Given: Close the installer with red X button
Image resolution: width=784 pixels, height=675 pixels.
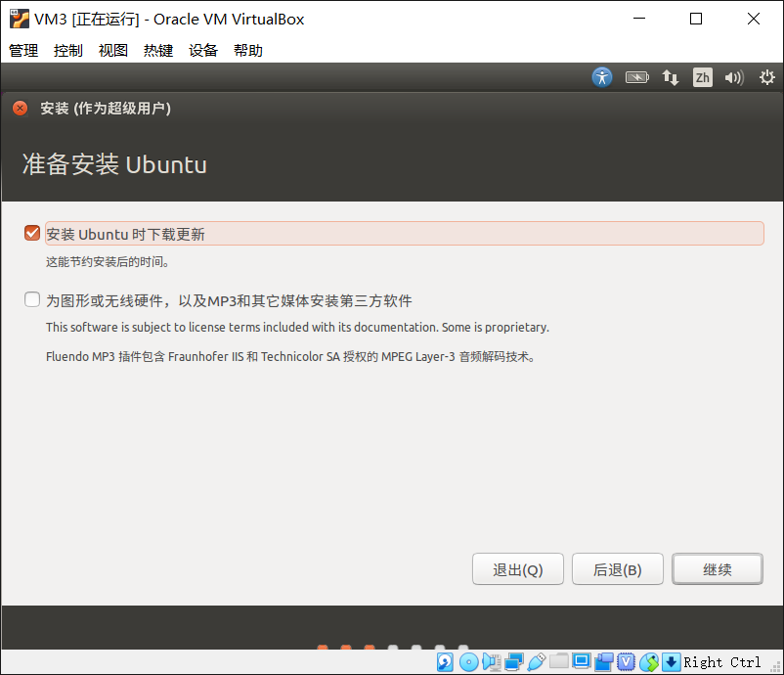Looking at the screenshot, I should (x=20, y=108).
